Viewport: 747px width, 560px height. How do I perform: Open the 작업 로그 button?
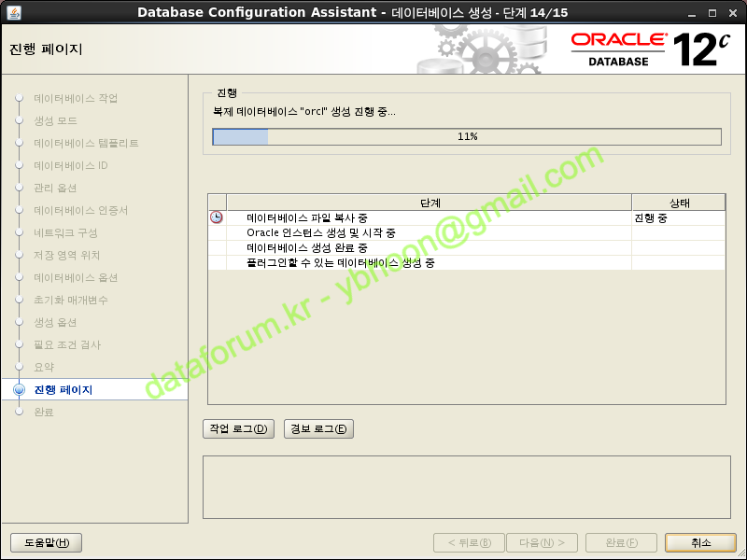(x=238, y=429)
